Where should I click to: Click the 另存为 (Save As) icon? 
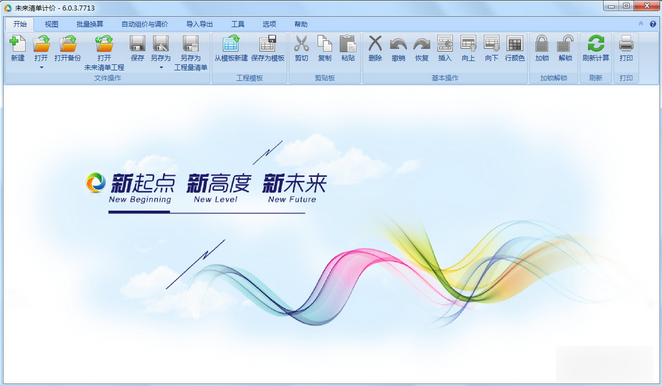[160, 43]
